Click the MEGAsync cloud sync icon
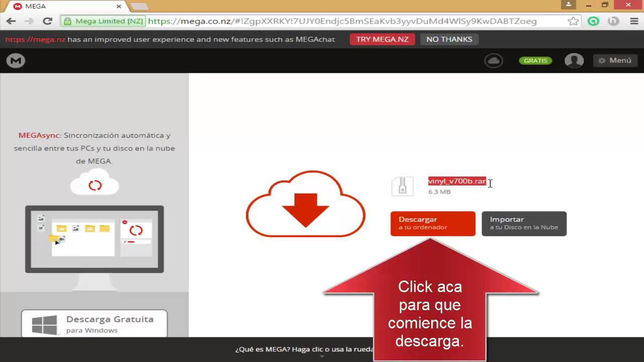Image resolution: width=644 pixels, height=362 pixels. [x=95, y=184]
